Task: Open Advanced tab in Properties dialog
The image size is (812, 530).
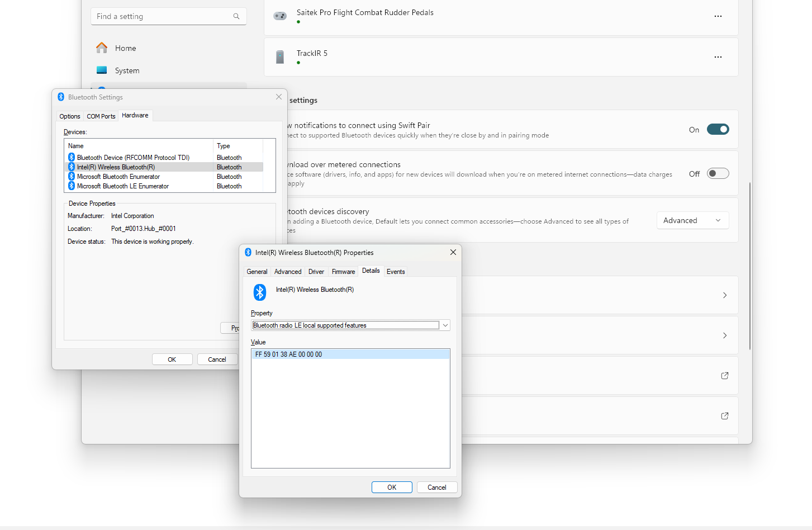Action: click(288, 272)
